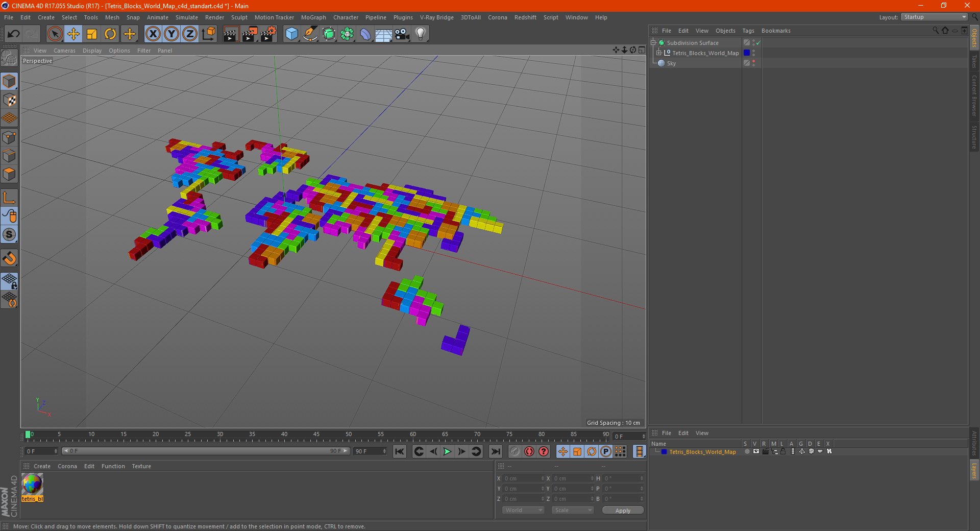Toggle X axis lock
Screen dimensions: 980x531
click(153, 34)
